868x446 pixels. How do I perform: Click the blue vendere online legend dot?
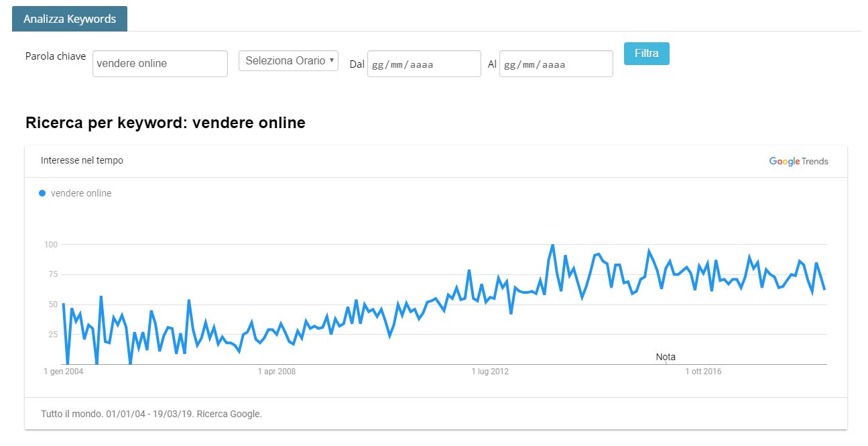pyautogui.click(x=42, y=193)
